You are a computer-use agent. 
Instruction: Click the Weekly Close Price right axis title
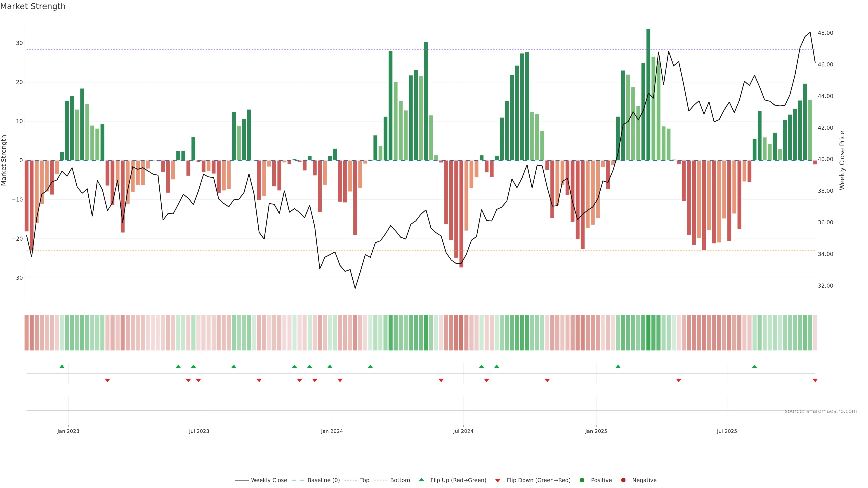[842, 160]
